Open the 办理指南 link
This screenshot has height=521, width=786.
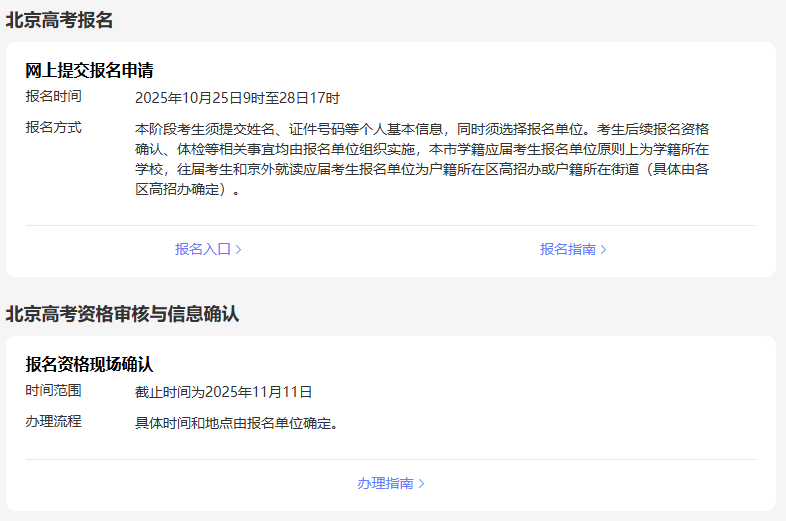click(x=385, y=483)
